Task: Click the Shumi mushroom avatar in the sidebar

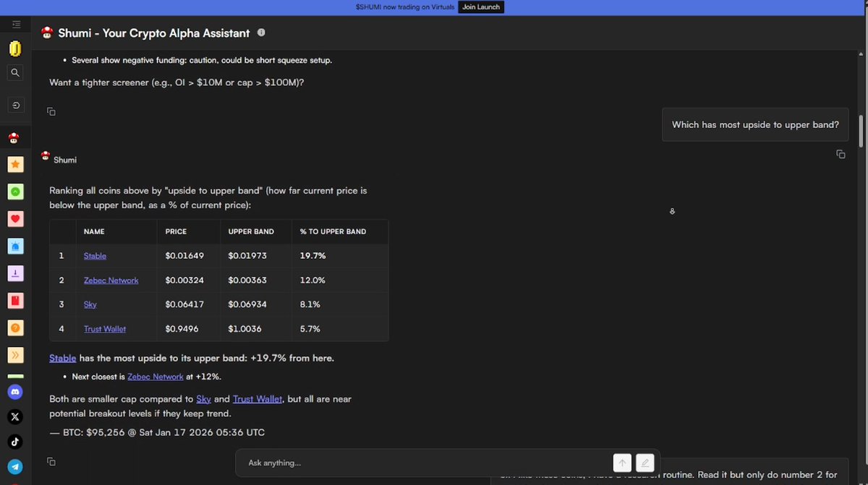Action: [x=15, y=137]
